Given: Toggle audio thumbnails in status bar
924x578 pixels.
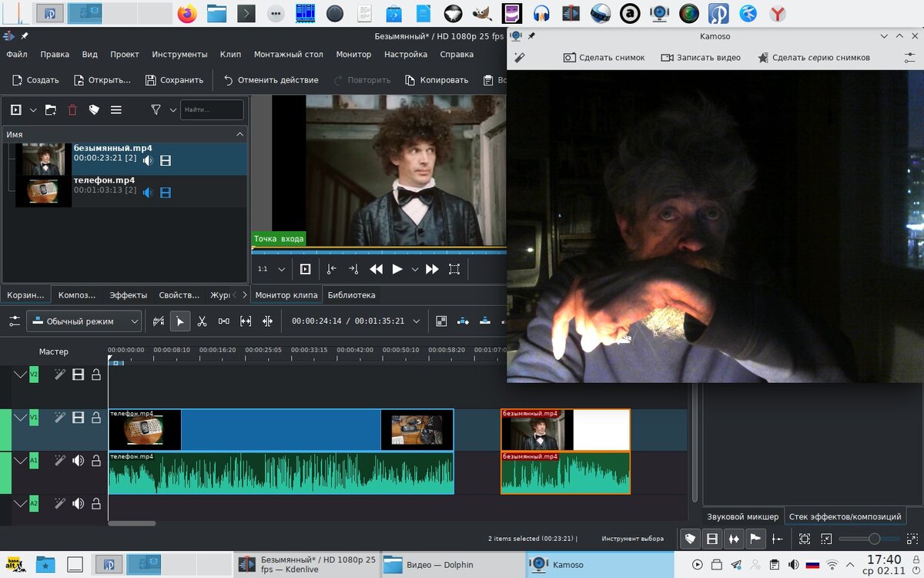Looking at the screenshot, I should [734, 539].
